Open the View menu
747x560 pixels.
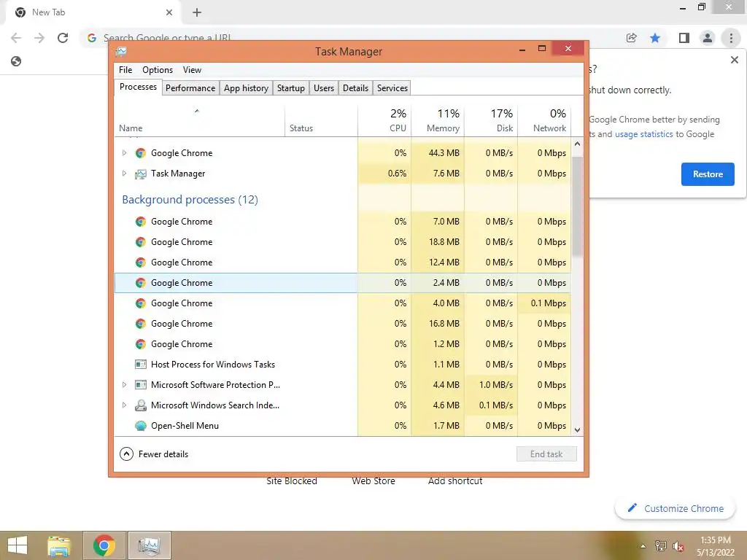(x=192, y=70)
